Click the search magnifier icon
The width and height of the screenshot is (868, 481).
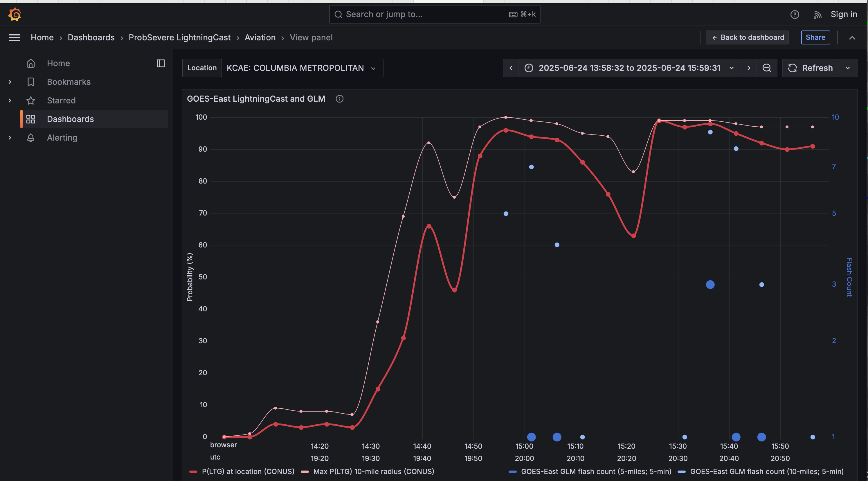pos(338,15)
